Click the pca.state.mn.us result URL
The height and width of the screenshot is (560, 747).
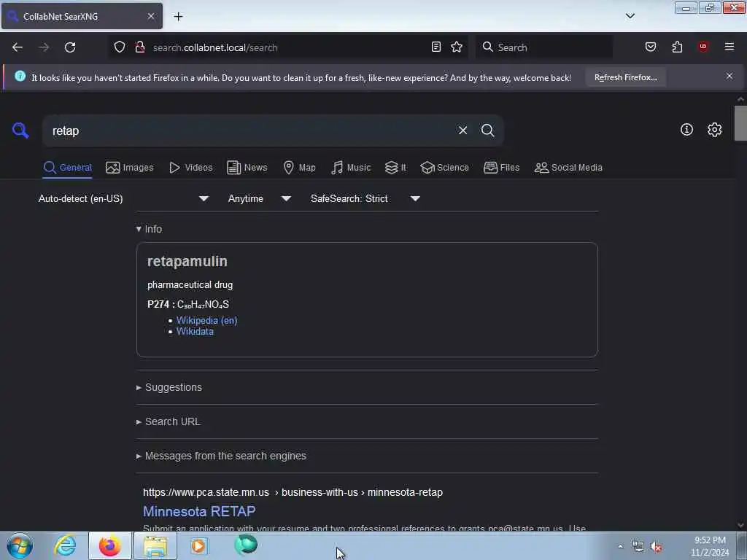[293, 492]
